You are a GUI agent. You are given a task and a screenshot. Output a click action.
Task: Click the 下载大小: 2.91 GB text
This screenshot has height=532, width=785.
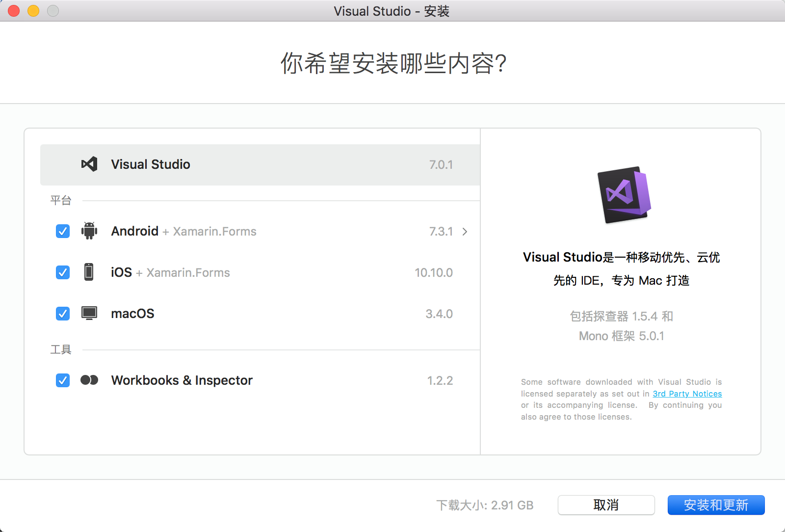(x=485, y=505)
